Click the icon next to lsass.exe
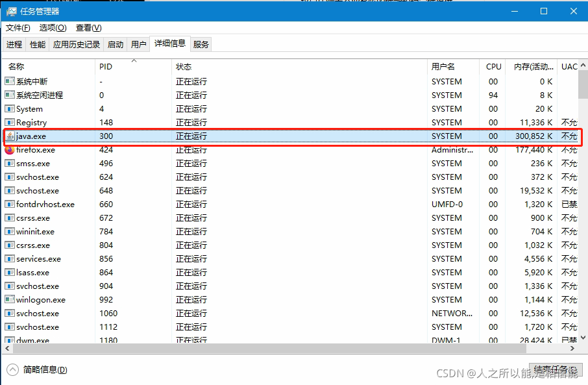Viewport: 588px width, 385px height. 10,273
